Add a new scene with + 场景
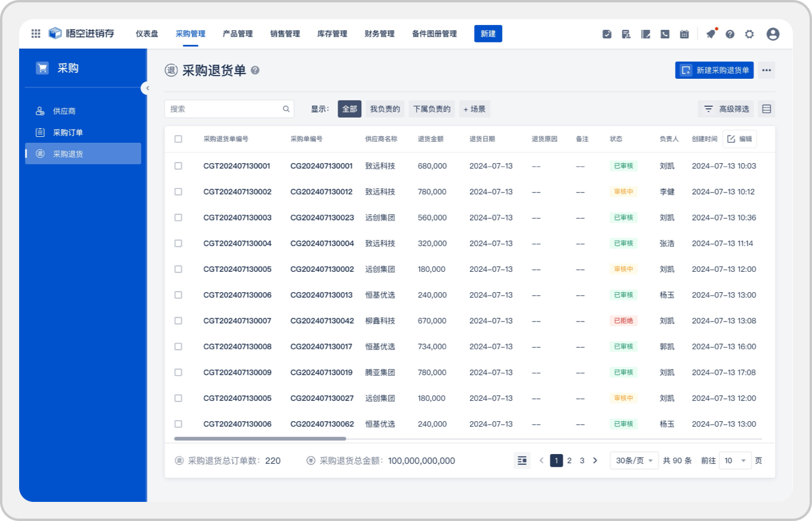 [x=475, y=109]
